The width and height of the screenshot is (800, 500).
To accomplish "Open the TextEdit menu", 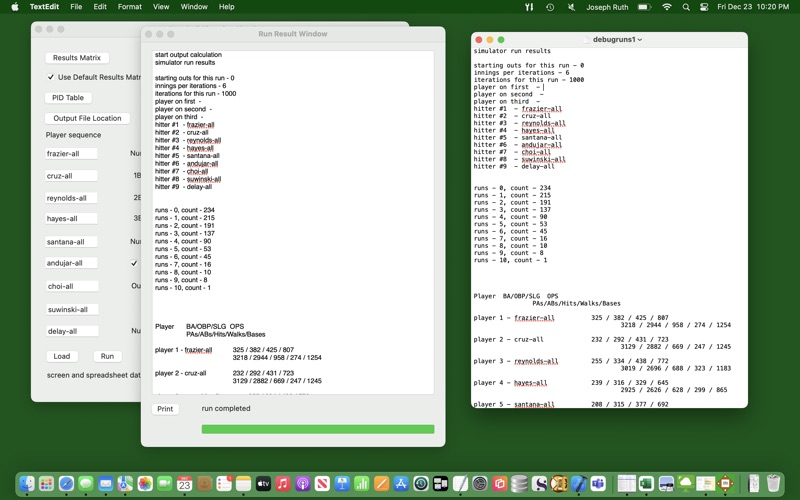I will [x=44, y=7].
